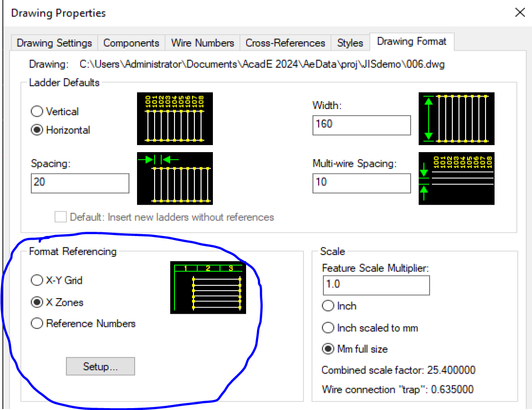Image resolution: width=532 pixels, height=410 pixels.
Task: Select "Mm full size" scale
Action: tap(328, 349)
